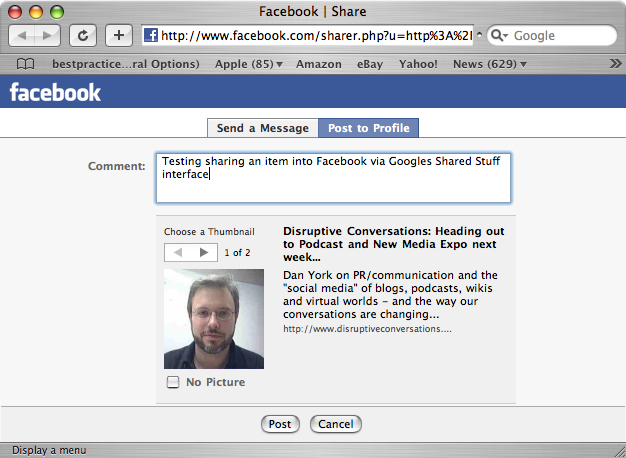626x458 pixels.
Task: Expand the Apple (85) bookmarks dropdown
Action: 248,64
